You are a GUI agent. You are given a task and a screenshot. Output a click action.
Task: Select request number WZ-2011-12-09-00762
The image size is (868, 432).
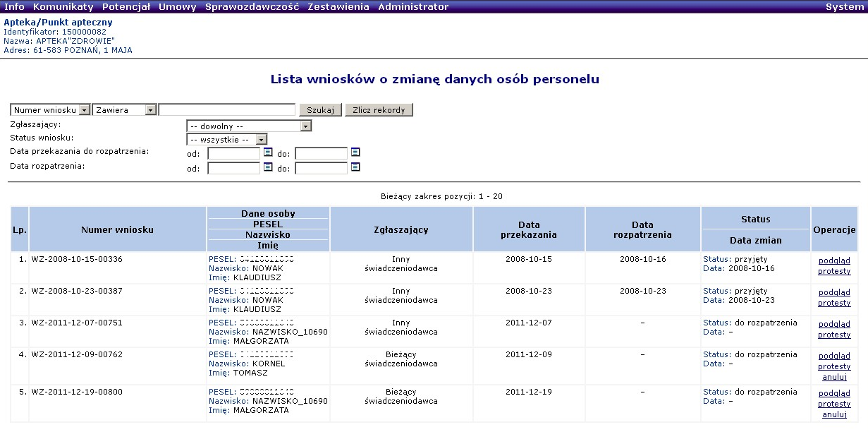click(x=77, y=354)
